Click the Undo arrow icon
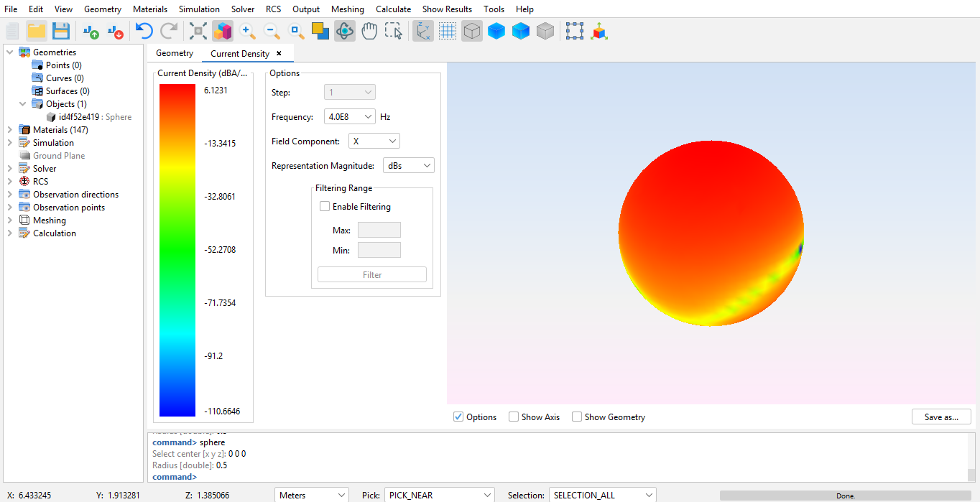This screenshot has height=502, width=980. point(144,31)
